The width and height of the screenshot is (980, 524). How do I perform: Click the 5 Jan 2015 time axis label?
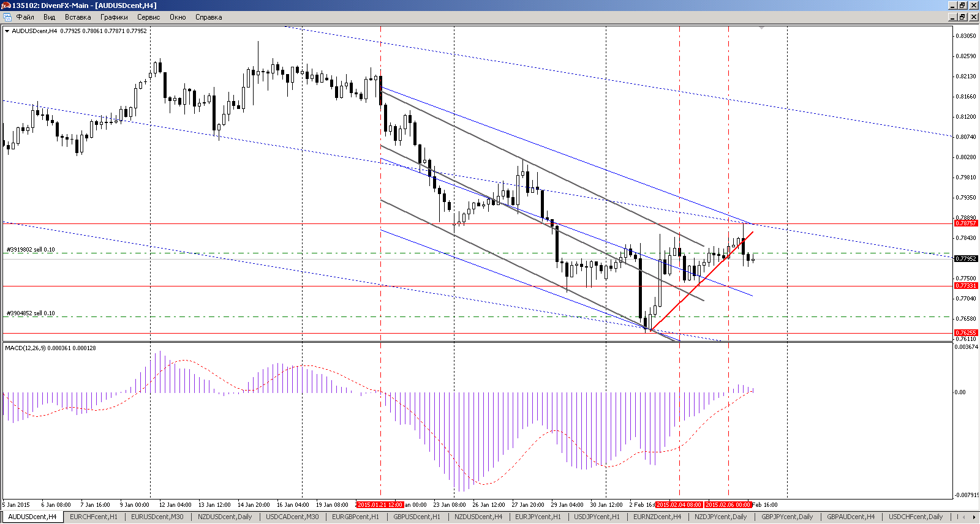pos(16,505)
